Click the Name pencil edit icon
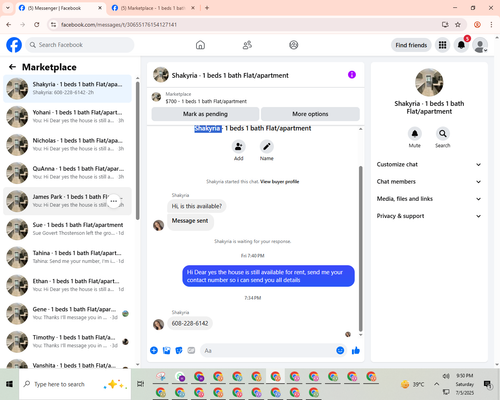The width and height of the screenshot is (500, 400). click(267, 146)
